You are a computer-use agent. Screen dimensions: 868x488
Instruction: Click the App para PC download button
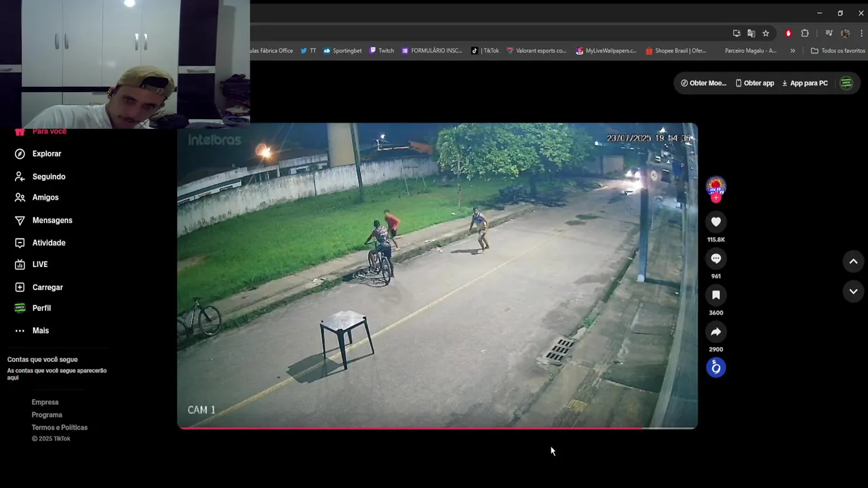tap(805, 83)
